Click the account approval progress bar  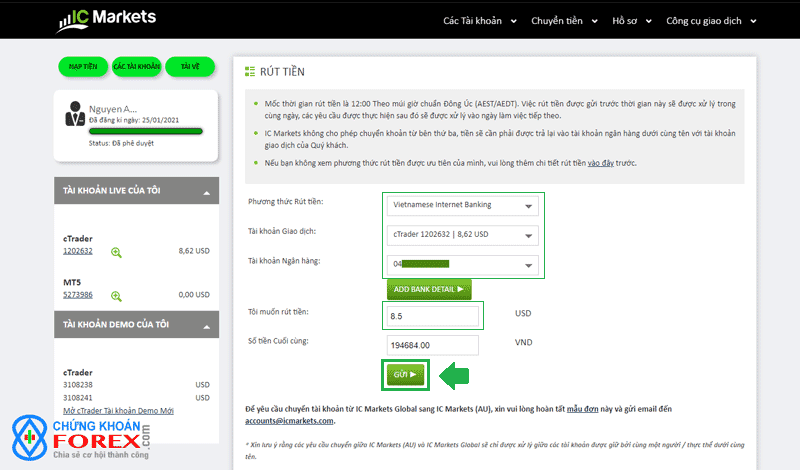pyautogui.click(x=146, y=132)
